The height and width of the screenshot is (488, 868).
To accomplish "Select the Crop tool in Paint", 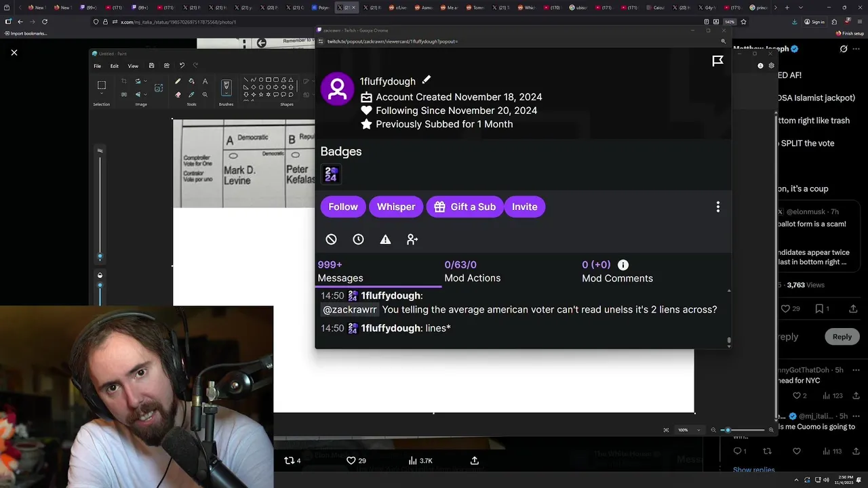I will [124, 81].
